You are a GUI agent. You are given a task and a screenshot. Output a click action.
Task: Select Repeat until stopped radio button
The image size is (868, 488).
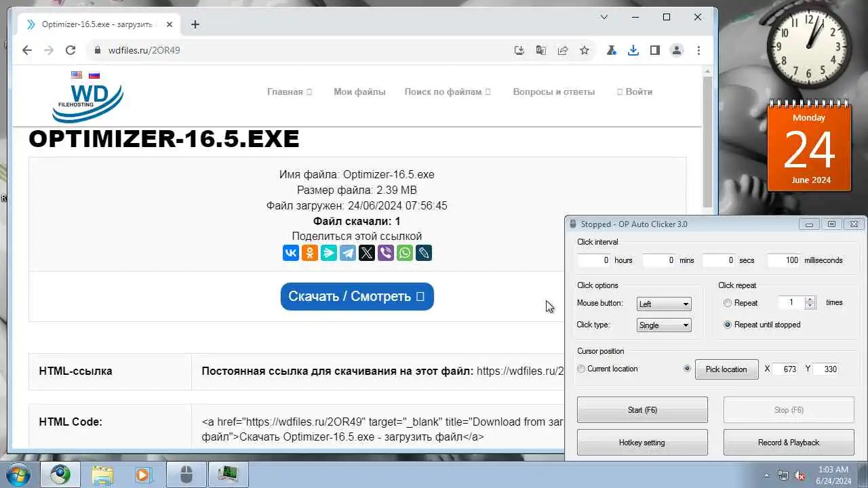pyautogui.click(x=728, y=325)
